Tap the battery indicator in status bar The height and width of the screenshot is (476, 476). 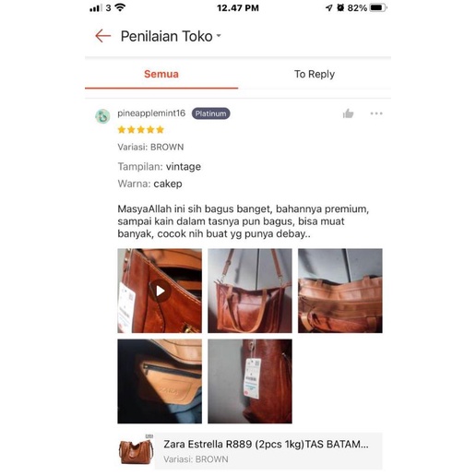coord(378,7)
